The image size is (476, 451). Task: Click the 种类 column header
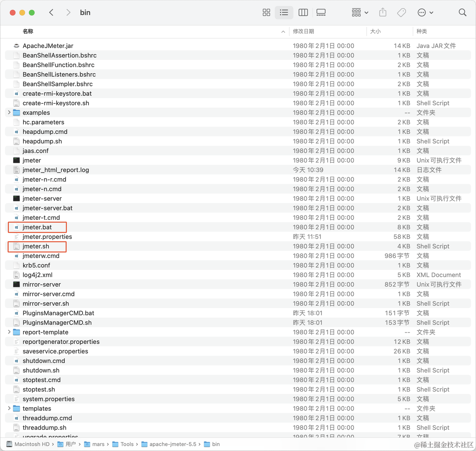point(422,31)
